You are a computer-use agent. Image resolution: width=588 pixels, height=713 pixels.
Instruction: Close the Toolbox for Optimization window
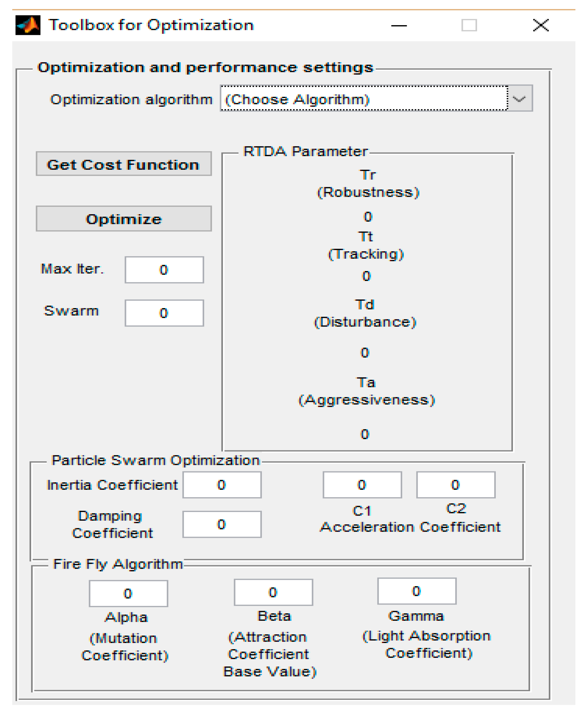point(541,25)
